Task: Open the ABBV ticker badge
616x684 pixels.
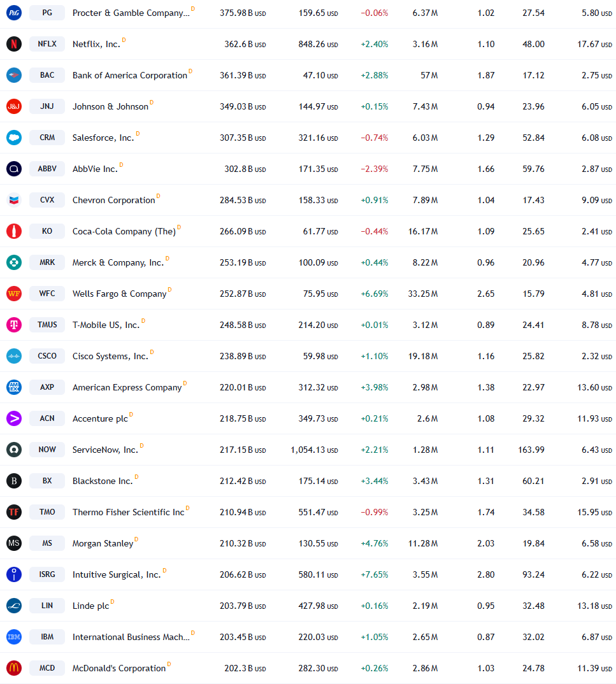Action: tap(47, 168)
